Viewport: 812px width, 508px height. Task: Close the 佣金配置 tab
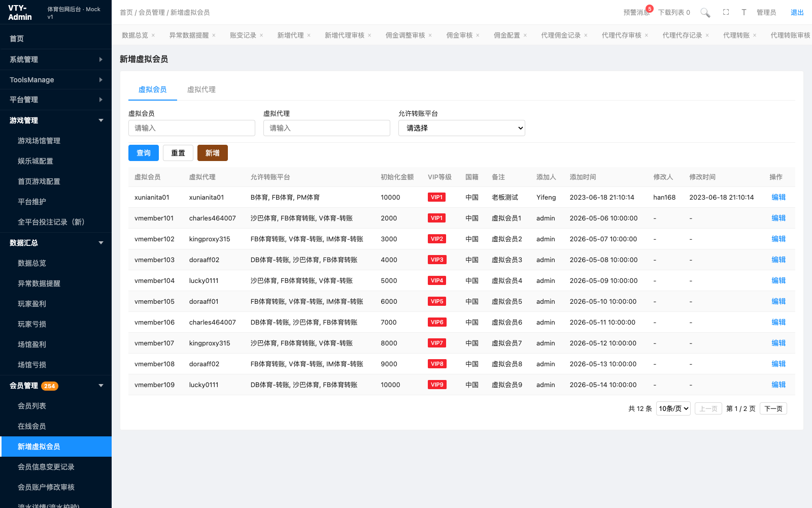coord(525,35)
